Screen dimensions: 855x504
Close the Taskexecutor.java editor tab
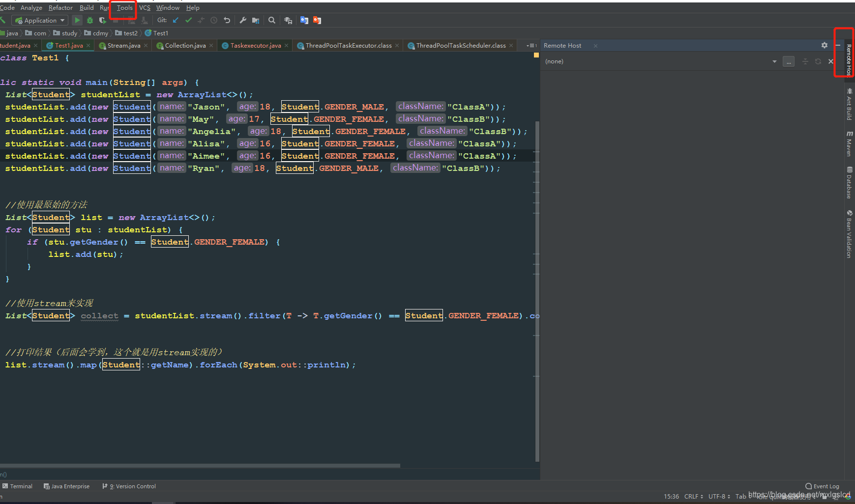[287, 45]
